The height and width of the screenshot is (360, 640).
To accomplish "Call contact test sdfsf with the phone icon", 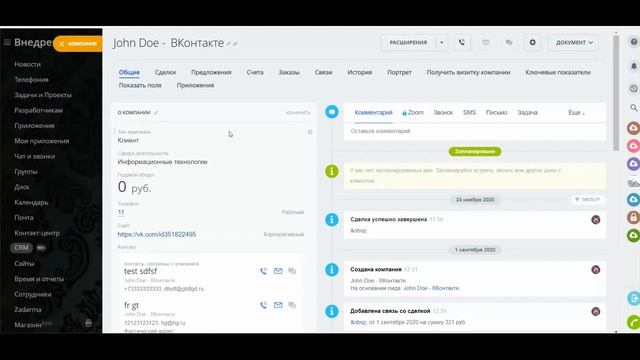I will point(264,271).
